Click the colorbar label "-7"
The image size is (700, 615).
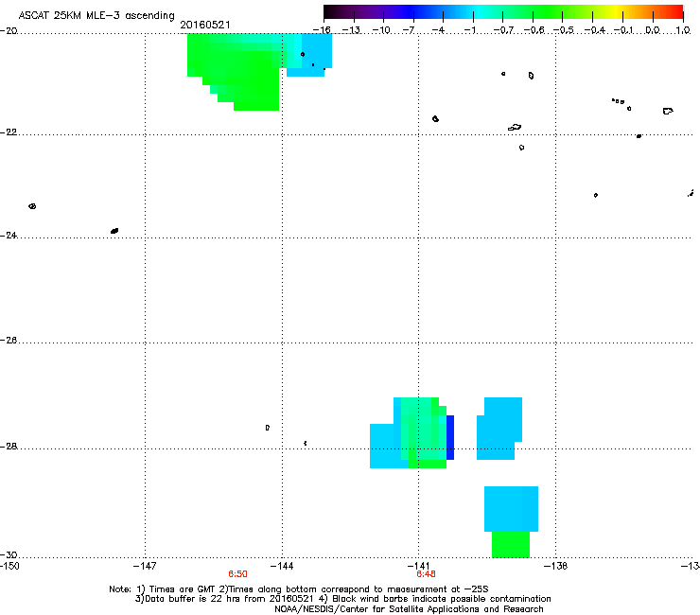409,30
